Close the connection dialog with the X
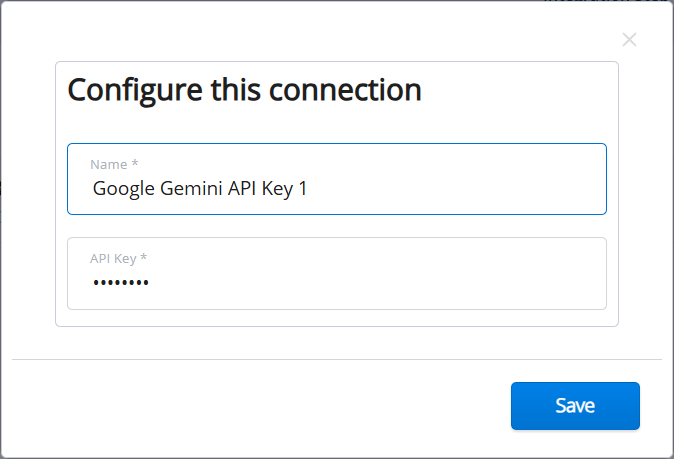 (x=629, y=40)
